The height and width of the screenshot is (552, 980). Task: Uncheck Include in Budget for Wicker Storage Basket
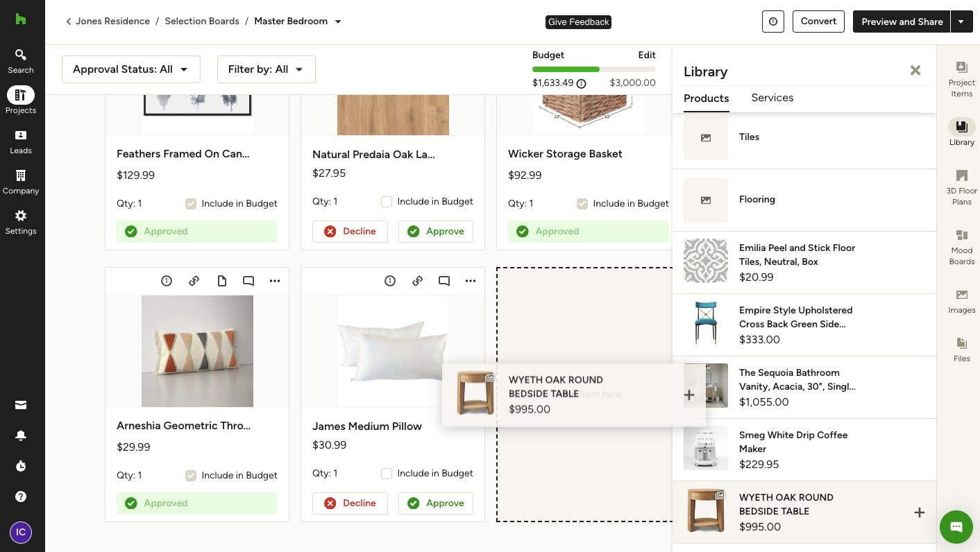(x=582, y=204)
